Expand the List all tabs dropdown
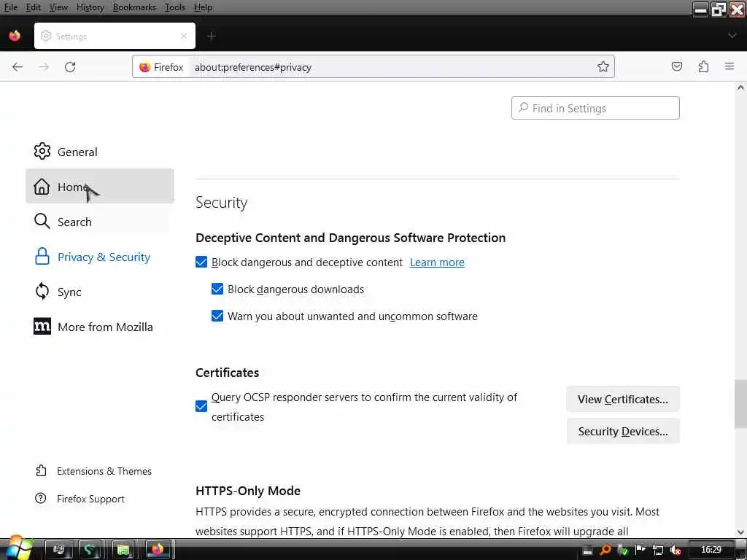747x560 pixels. (732, 36)
